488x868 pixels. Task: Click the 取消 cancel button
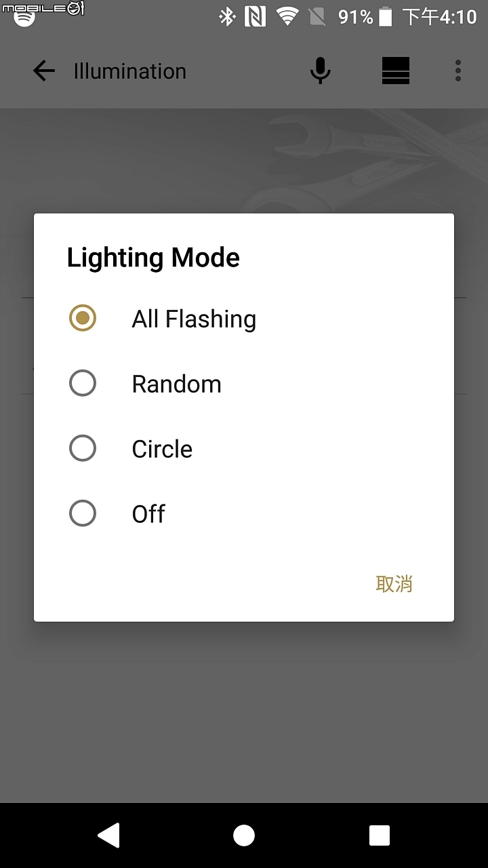click(394, 584)
